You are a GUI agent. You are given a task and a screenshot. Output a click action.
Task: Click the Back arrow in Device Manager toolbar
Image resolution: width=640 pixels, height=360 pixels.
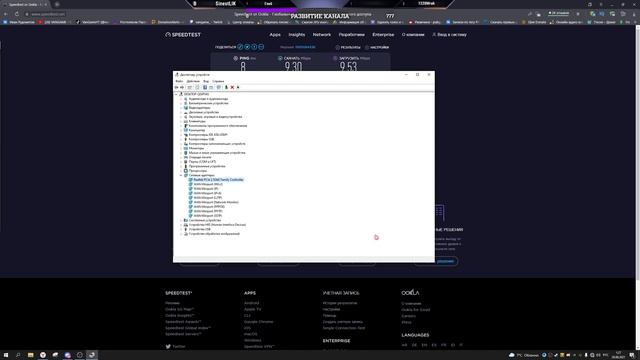tap(177, 87)
